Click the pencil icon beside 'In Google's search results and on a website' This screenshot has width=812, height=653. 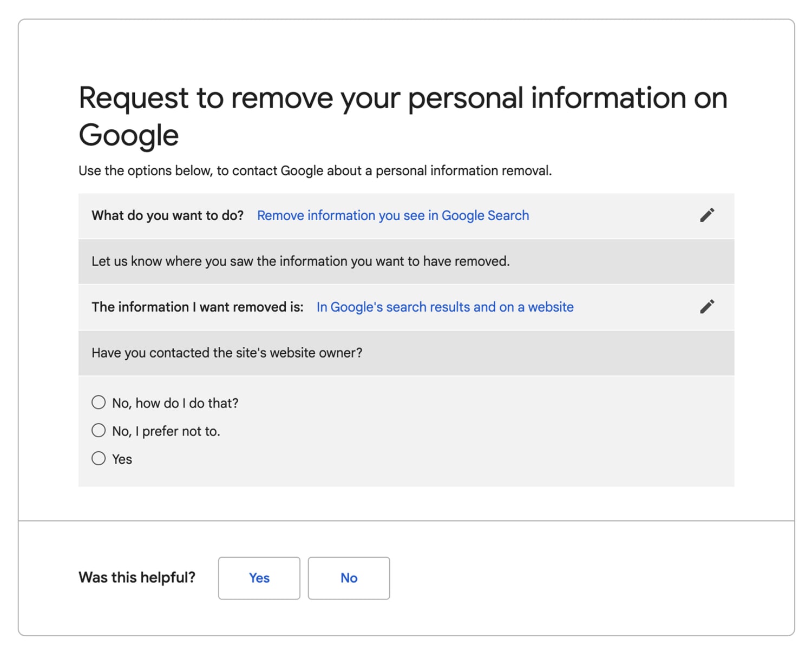707,307
